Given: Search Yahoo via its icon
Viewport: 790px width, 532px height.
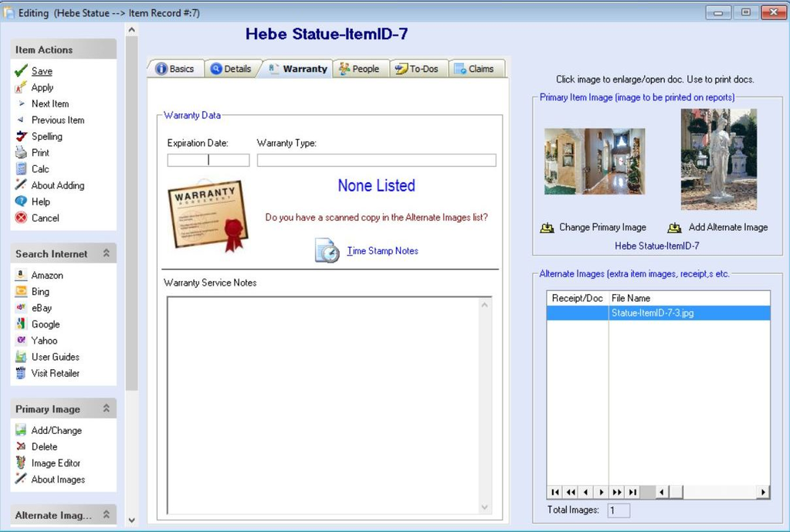Looking at the screenshot, I should click(x=21, y=340).
